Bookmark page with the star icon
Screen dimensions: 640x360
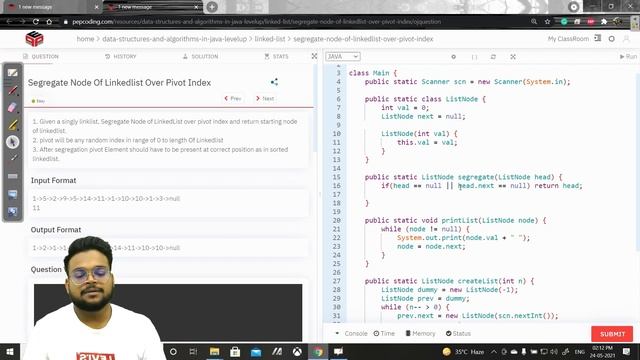pos(547,22)
